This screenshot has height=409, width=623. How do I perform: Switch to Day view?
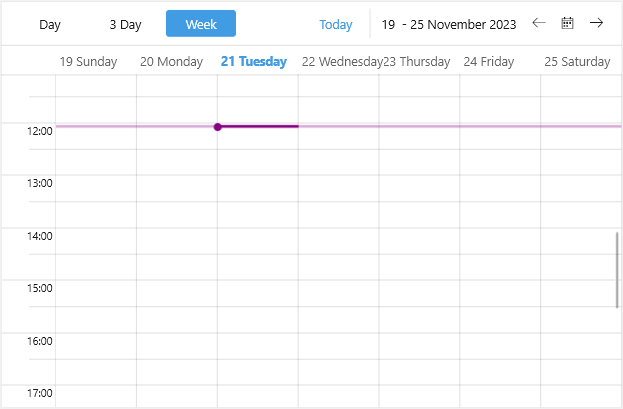(x=50, y=24)
